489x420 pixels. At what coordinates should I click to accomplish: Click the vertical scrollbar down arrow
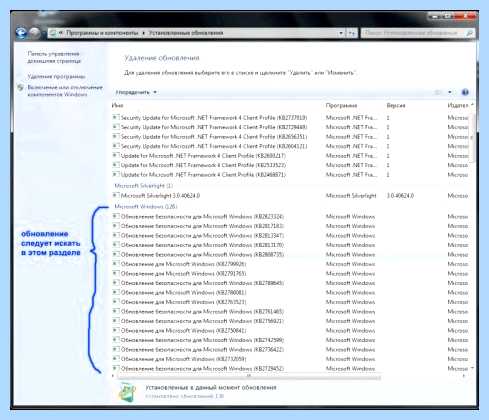(x=472, y=368)
